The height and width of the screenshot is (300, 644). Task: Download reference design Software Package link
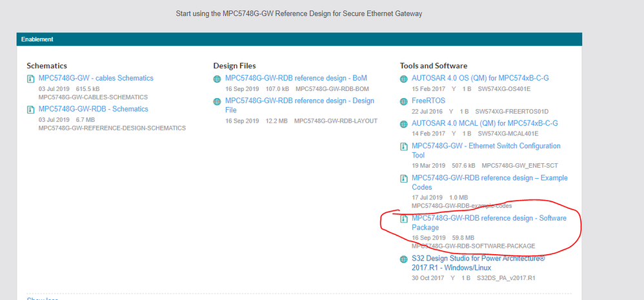click(x=488, y=223)
